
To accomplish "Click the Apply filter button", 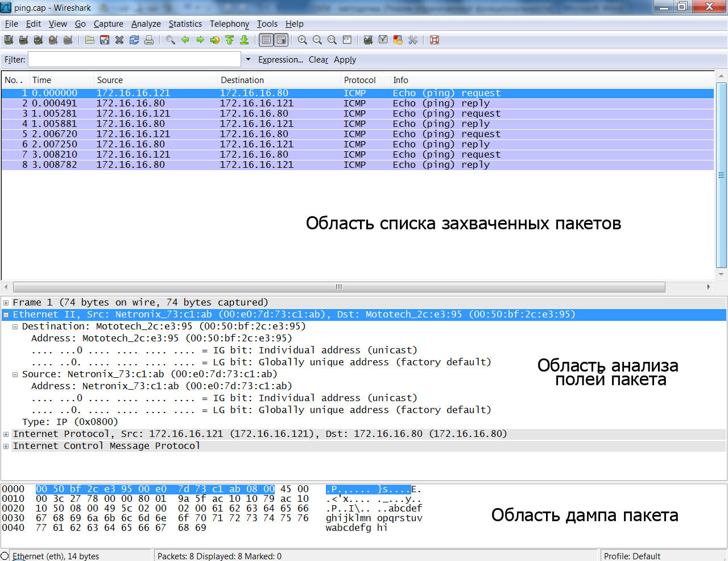I will click(345, 60).
